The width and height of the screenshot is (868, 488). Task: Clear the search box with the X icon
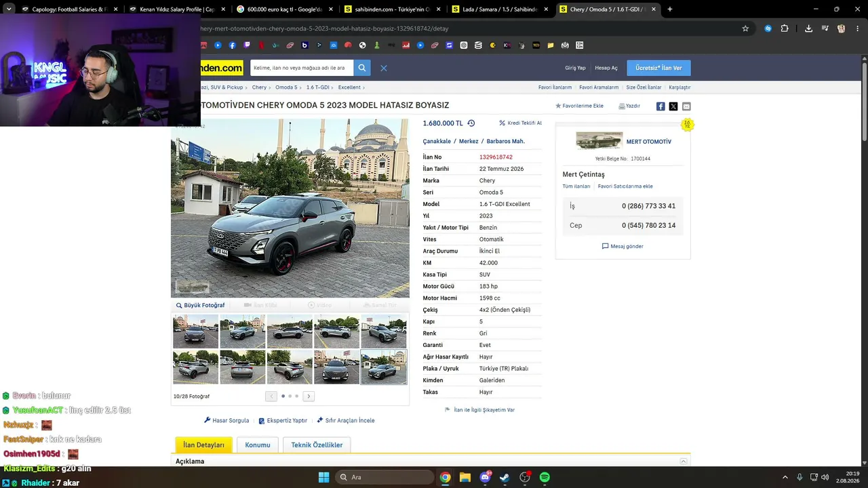[x=383, y=68]
